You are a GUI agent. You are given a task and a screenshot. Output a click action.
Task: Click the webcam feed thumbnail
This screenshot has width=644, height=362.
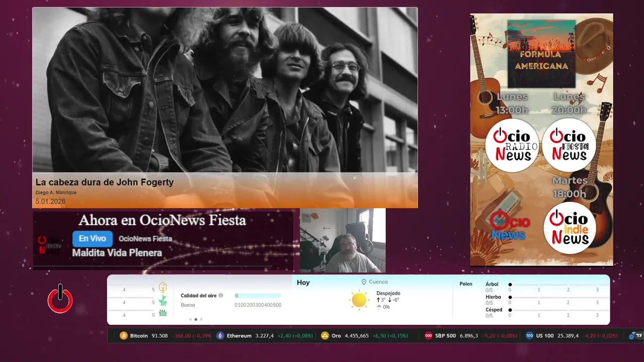(x=343, y=240)
